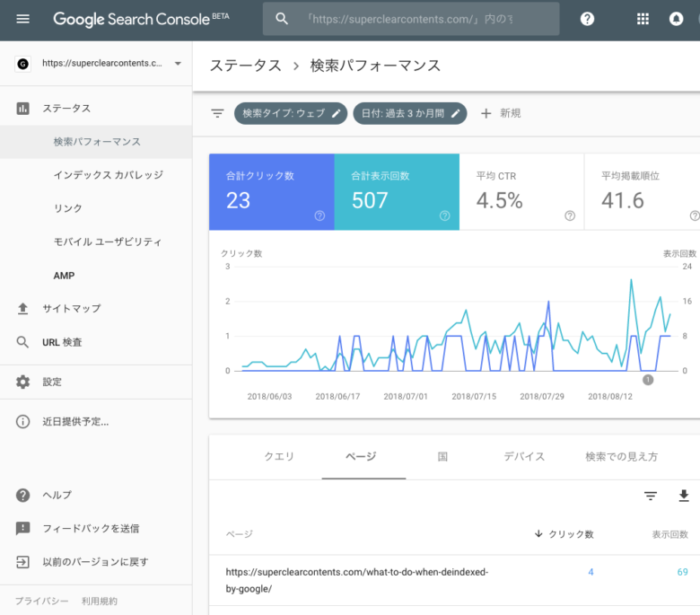Sort by クリック数 column header
700x615 pixels.
point(564,534)
